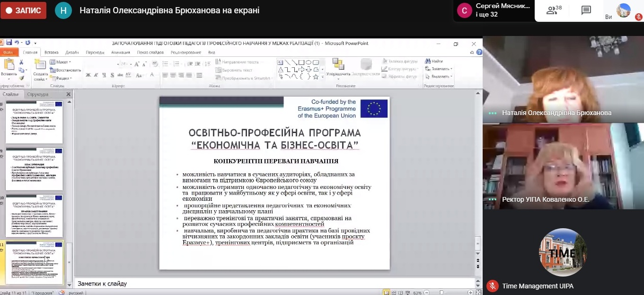
Task: Open the participants list showing 38
Action: point(554,10)
